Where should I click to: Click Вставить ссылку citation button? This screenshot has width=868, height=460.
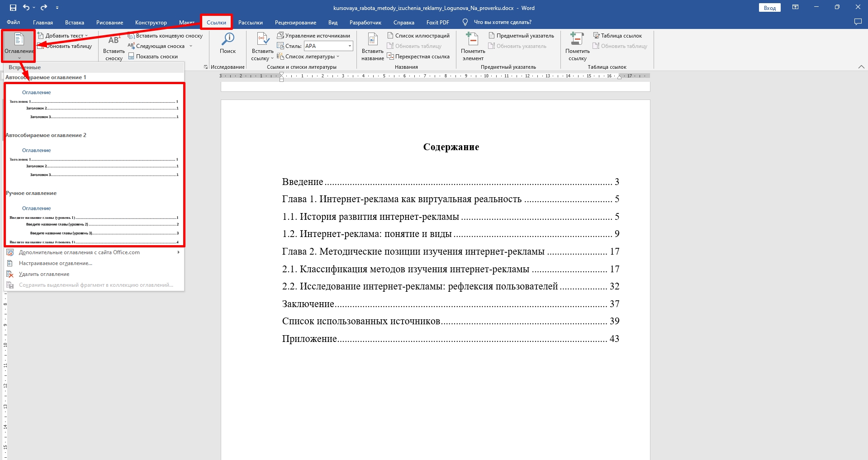tap(262, 47)
